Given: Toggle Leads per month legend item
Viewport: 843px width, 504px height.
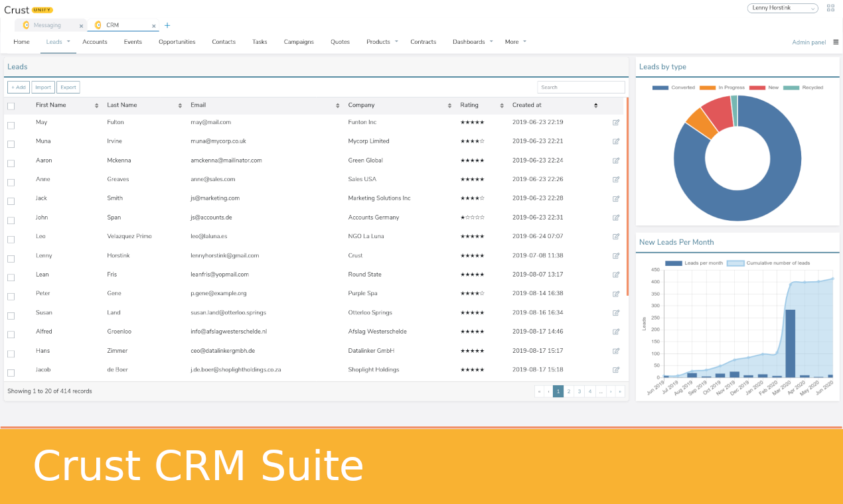Looking at the screenshot, I should [694, 263].
